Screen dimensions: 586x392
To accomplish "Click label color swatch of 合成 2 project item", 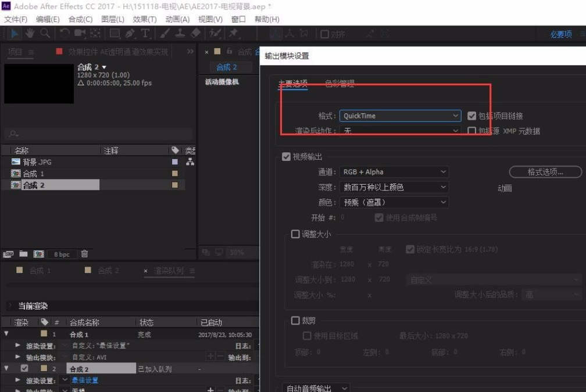I will [175, 185].
